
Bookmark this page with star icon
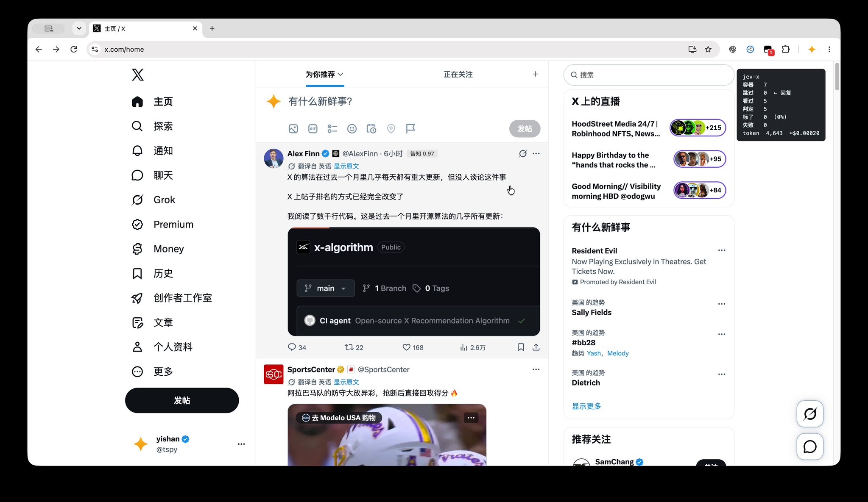click(708, 49)
